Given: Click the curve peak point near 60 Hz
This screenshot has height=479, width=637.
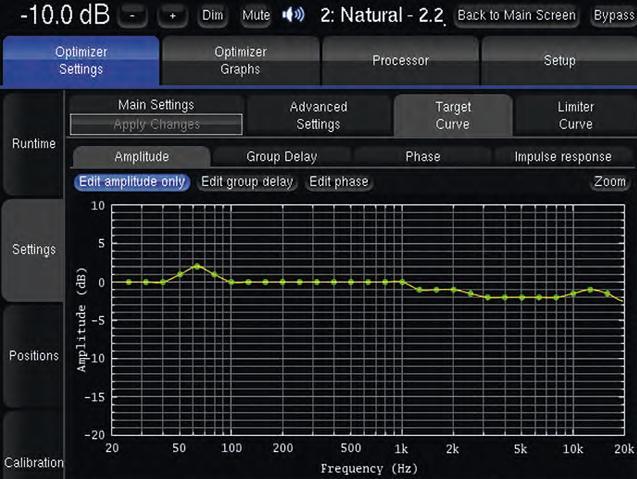Looking at the screenshot, I should [197, 267].
